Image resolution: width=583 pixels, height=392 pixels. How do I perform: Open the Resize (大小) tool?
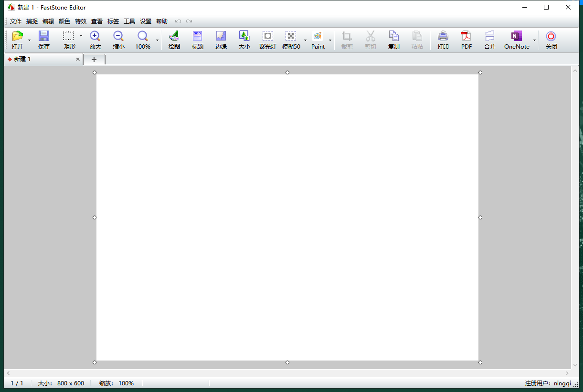click(244, 40)
